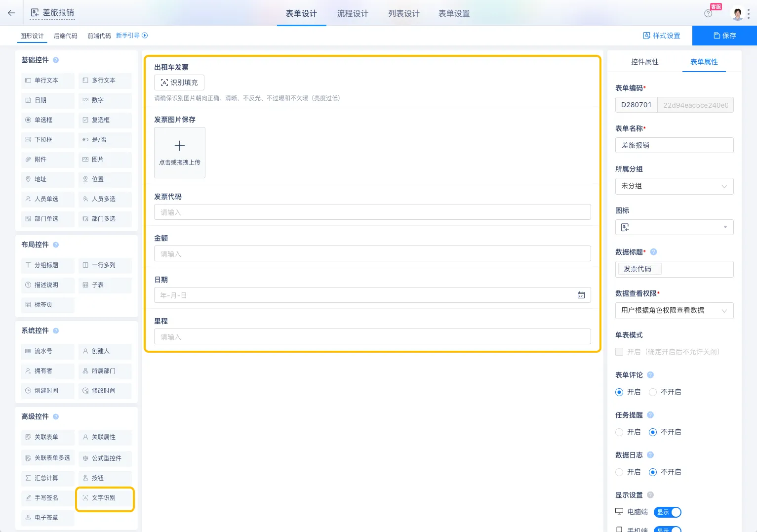Switch to 表单属性 panel tab
The width and height of the screenshot is (757, 532).
(x=704, y=62)
